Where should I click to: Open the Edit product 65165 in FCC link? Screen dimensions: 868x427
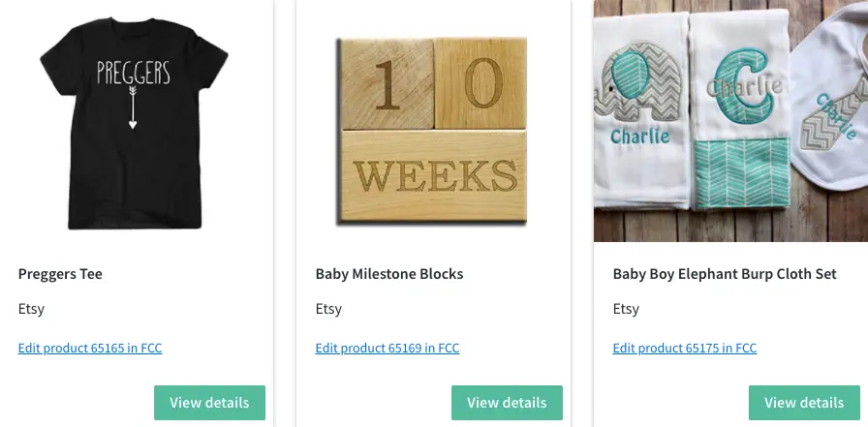(90, 349)
